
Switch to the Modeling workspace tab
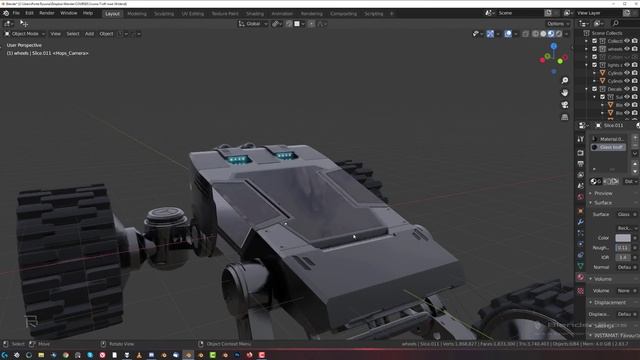point(137,13)
